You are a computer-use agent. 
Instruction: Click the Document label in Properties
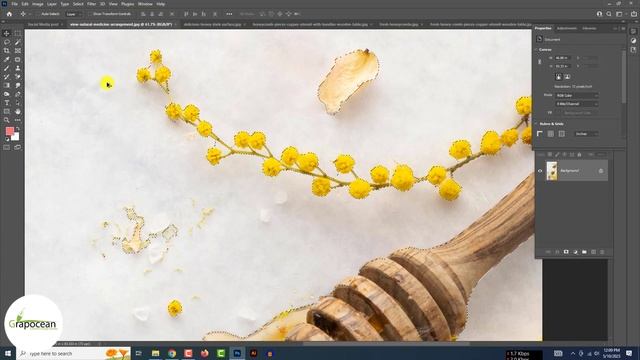point(552,40)
